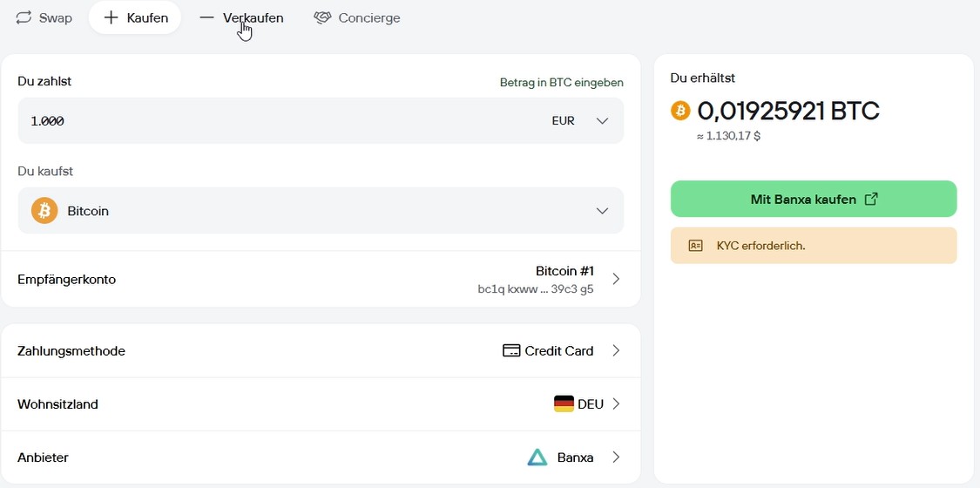Click the minus icon beside Verkaufen
Screen dimensions: 980x488
click(206, 18)
